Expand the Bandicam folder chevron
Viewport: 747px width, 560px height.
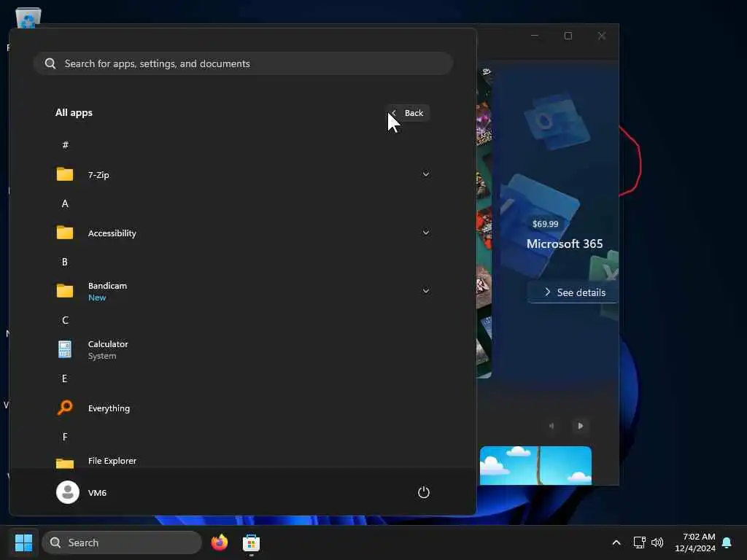[425, 290]
